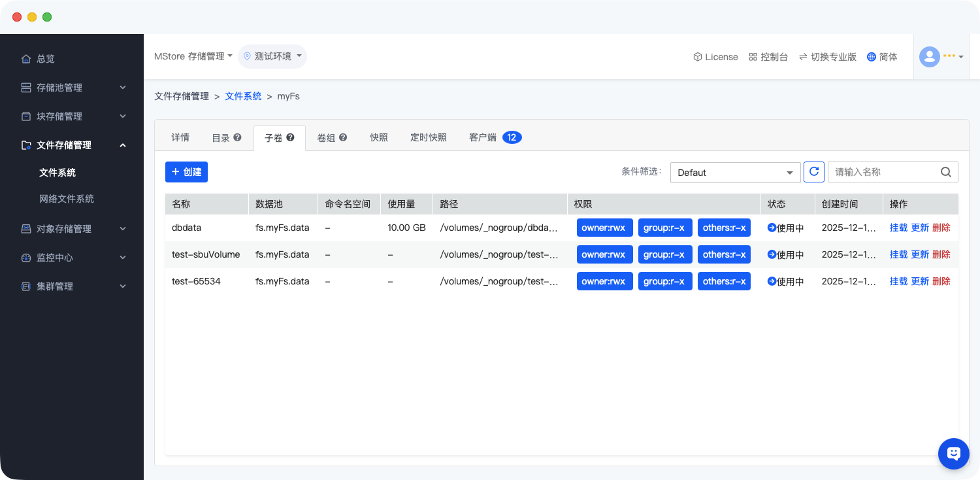Image resolution: width=980 pixels, height=480 pixels.
Task: Expand 存储池管理 in the sidebar
Action: [72, 88]
